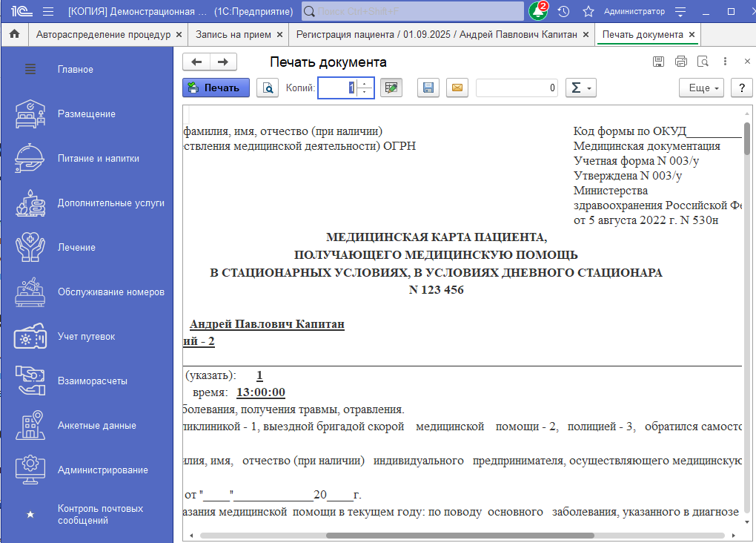This screenshot has height=543, width=756.
Task: Open favorites star icon in title bar
Action: click(588, 12)
